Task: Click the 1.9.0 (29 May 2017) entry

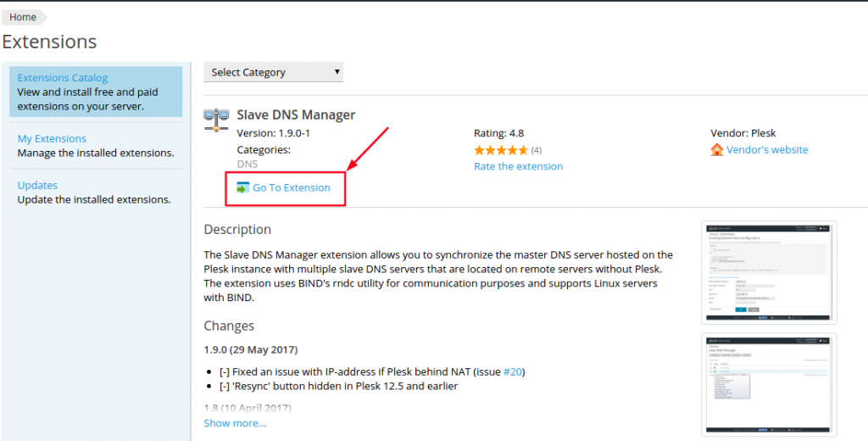Action: pos(251,349)
